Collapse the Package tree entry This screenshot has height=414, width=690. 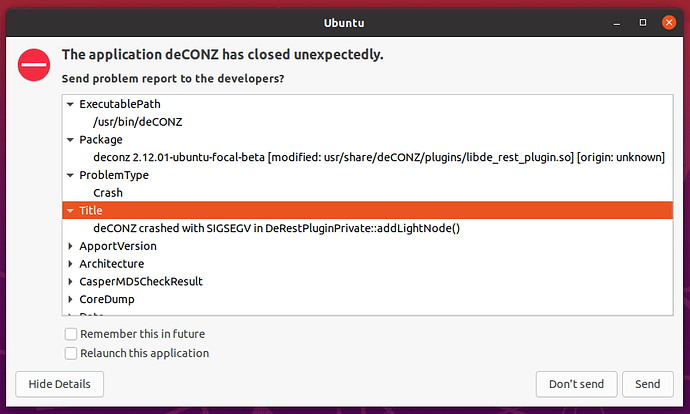pyautogui.click(x=70, y=140)
